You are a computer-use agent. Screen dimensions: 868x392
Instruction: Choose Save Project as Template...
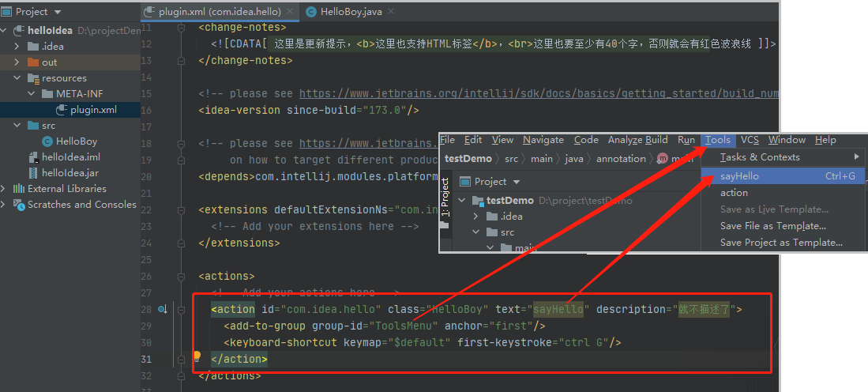783,243
